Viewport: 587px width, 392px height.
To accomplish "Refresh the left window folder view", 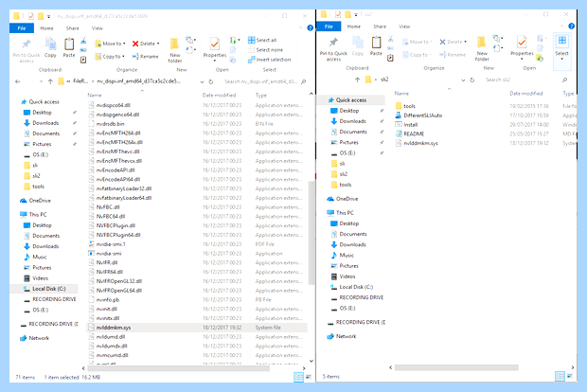I will (x=211, y=81).
